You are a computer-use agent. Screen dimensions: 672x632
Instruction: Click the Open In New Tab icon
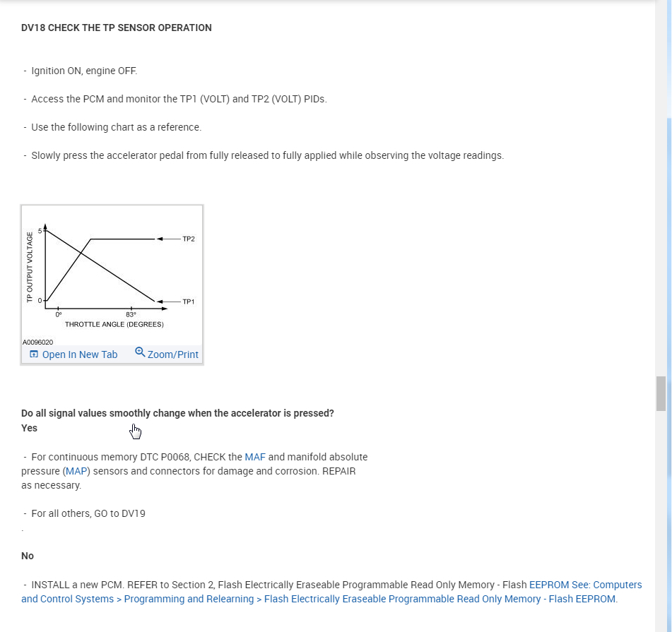tap(34, 354)
